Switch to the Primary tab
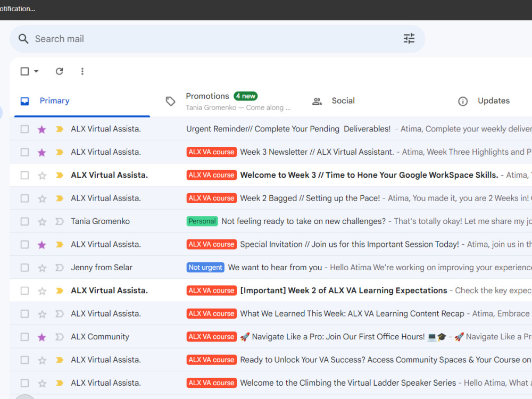532x399 pixels. pyautogui.click(x=82, y=101)
